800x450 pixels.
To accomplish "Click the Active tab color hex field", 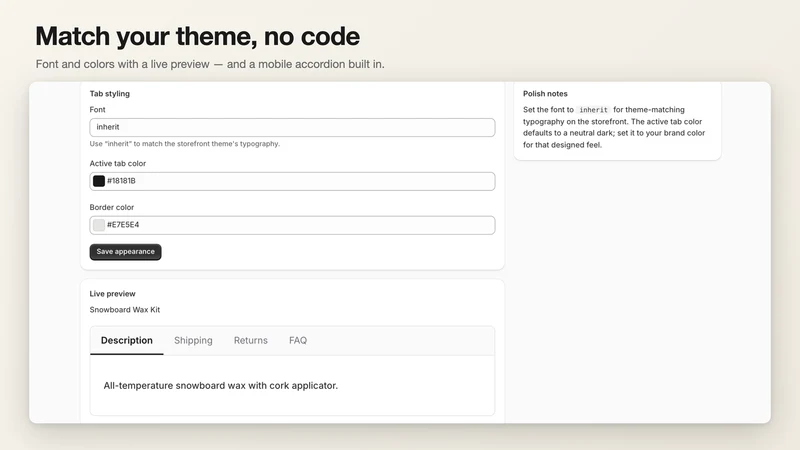I will [x=292, y=181].
